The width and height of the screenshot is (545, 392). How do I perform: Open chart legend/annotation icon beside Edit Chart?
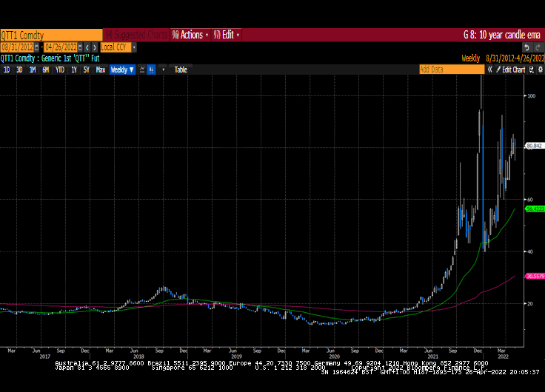coord(532,70)
